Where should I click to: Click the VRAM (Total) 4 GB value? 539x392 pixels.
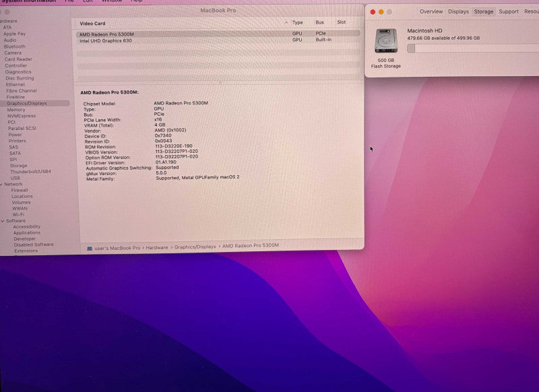pos(160,125)
